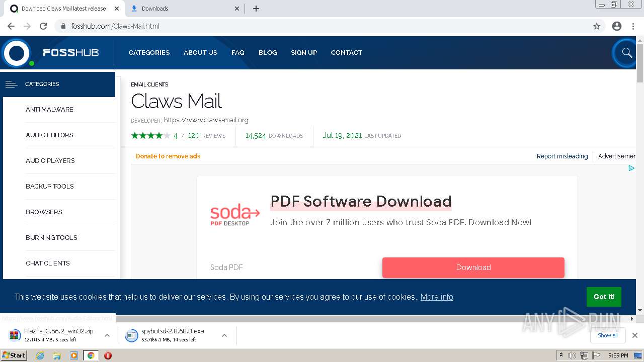Viewport: 644px width, 362px height.
Task: Open the claws-mail.org developer link
Action: (x=206, y=120)
